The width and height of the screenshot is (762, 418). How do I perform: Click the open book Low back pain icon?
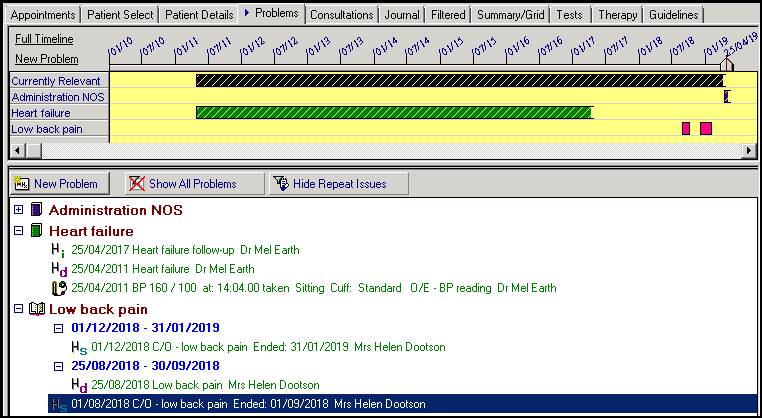click(37, 309)
